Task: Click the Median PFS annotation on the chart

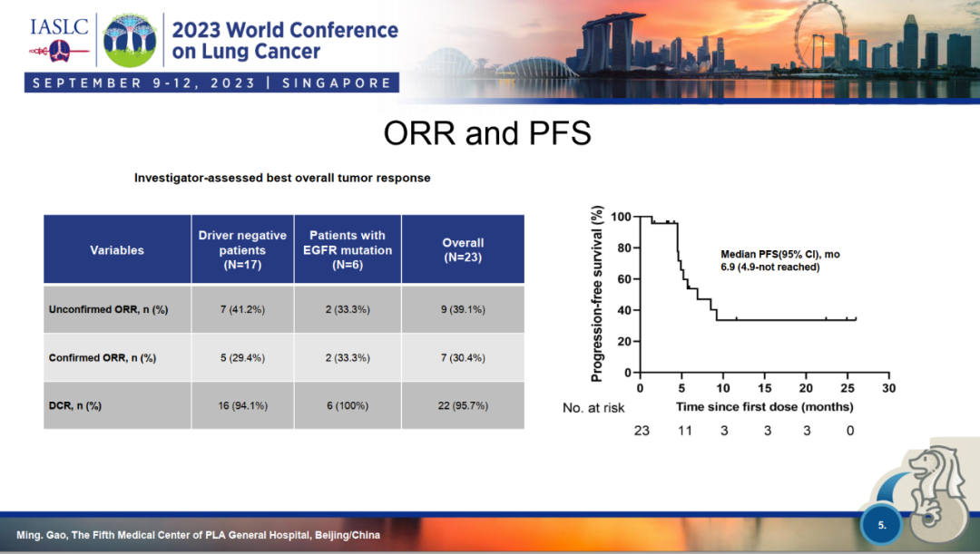Action: pos(780,261)
